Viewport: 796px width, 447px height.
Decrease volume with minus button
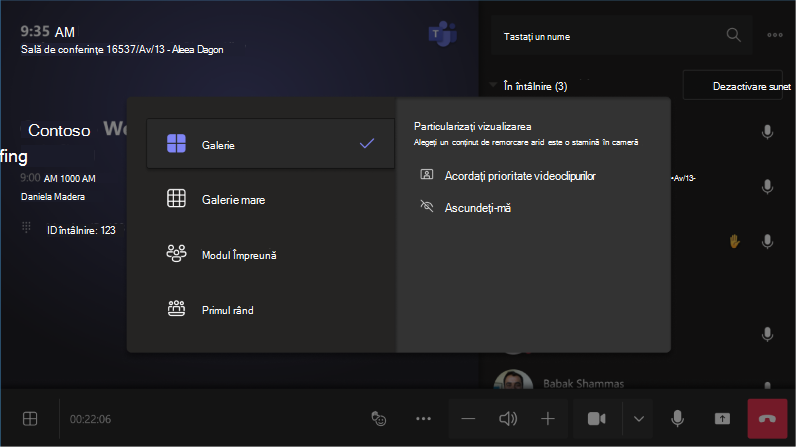[468, 419]
